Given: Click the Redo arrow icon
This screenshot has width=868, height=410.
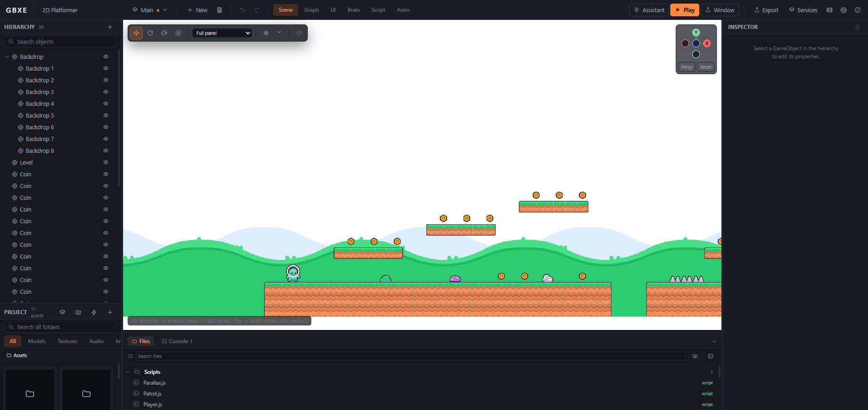Looking at the screenshot, I should [x=257, y=10].
